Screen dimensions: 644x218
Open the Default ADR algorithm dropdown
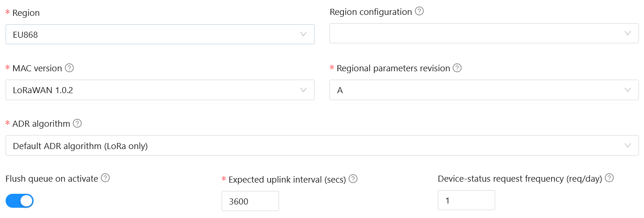[322, 146]
